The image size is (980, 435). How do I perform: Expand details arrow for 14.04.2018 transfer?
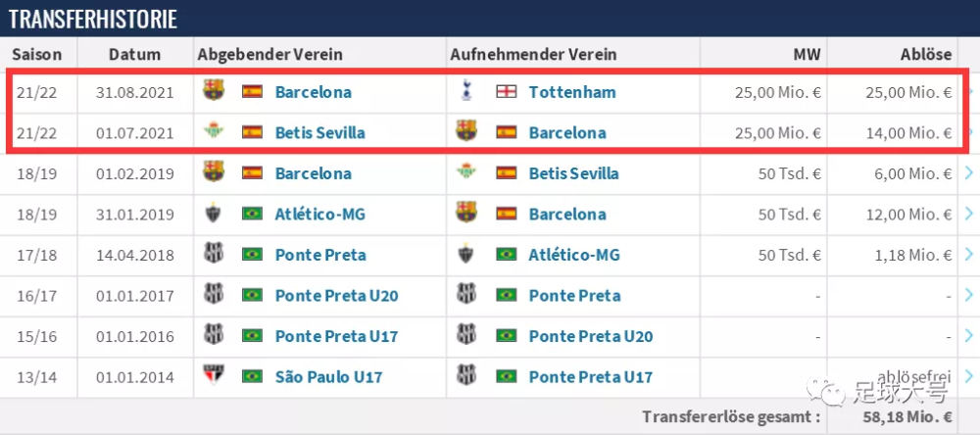pyautogui.click(x=969, y=255)
